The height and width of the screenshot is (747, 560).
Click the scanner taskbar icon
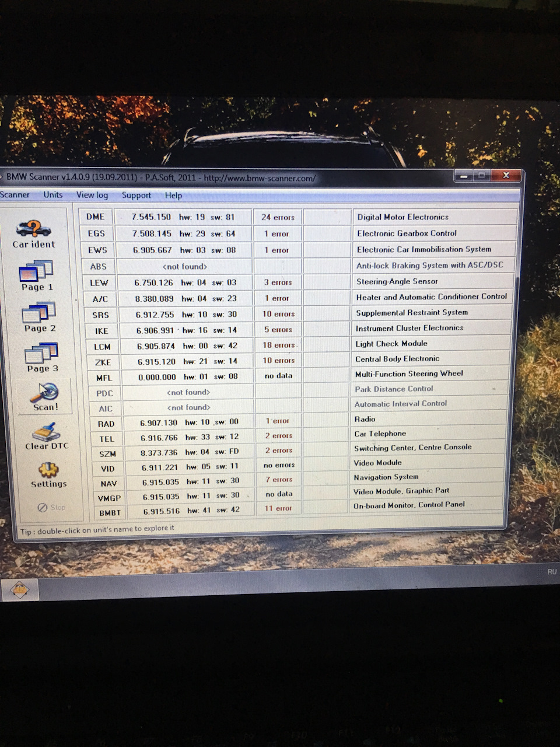click(20, 589)
